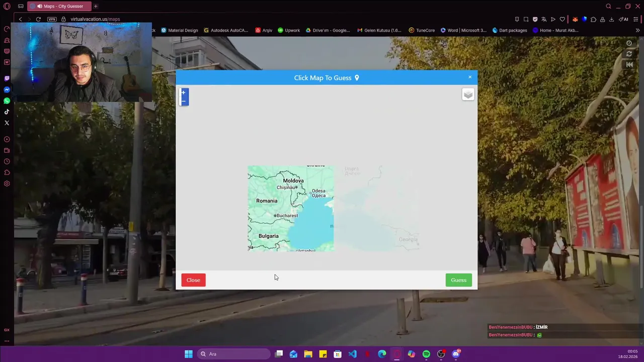The width and height of the screenshot is (644, 362).
Task: Open a new browser tab
Action: (96, 6)
